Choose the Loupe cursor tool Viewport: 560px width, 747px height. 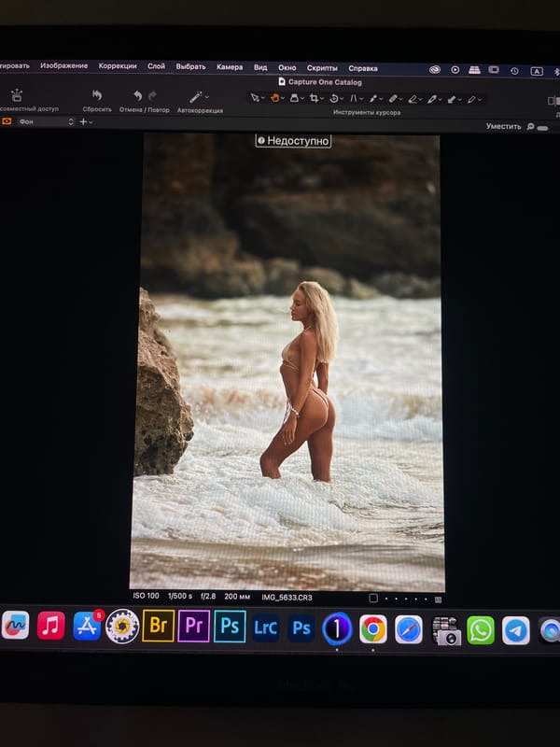pos(294,98)
